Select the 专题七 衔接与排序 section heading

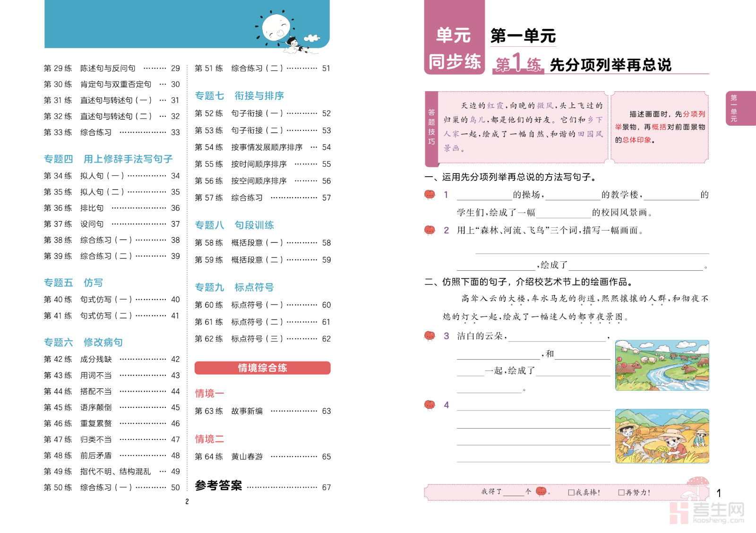tap(239, 96)
